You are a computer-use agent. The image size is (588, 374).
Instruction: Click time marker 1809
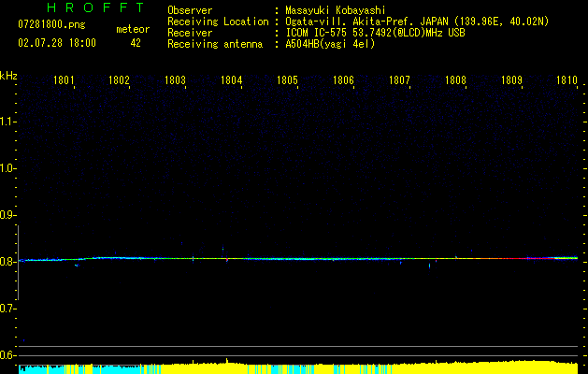(x=512, y=80)
